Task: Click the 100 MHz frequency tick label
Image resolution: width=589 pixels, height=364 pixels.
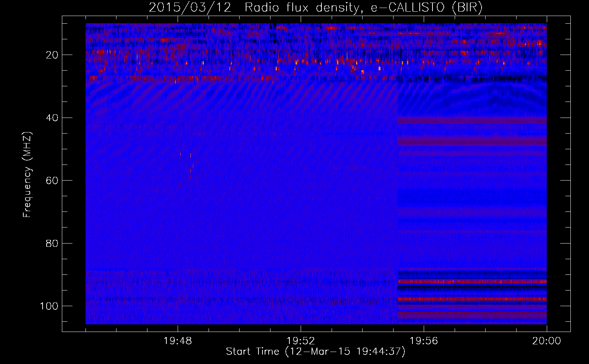Action: pos(49,306)
